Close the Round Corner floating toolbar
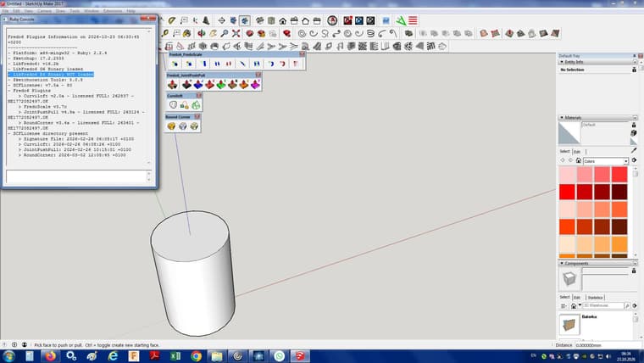Screen dimensions: 644x363 (197, 117)
